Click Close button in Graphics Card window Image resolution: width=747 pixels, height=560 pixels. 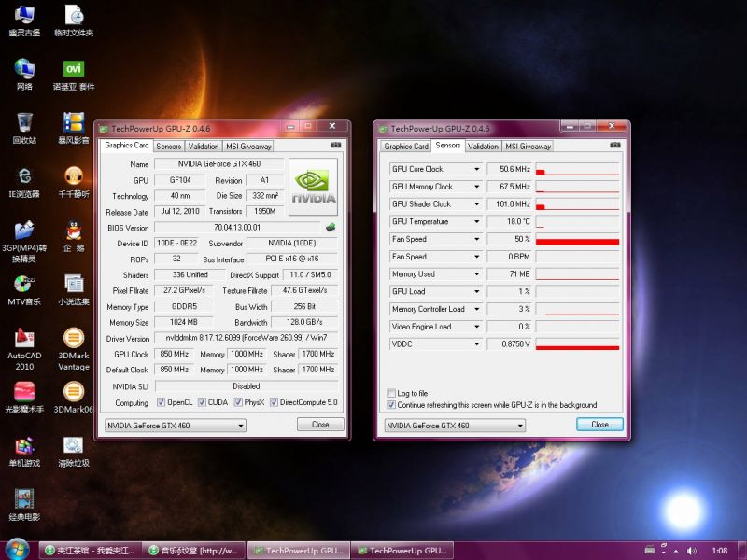tap(320, 425)
